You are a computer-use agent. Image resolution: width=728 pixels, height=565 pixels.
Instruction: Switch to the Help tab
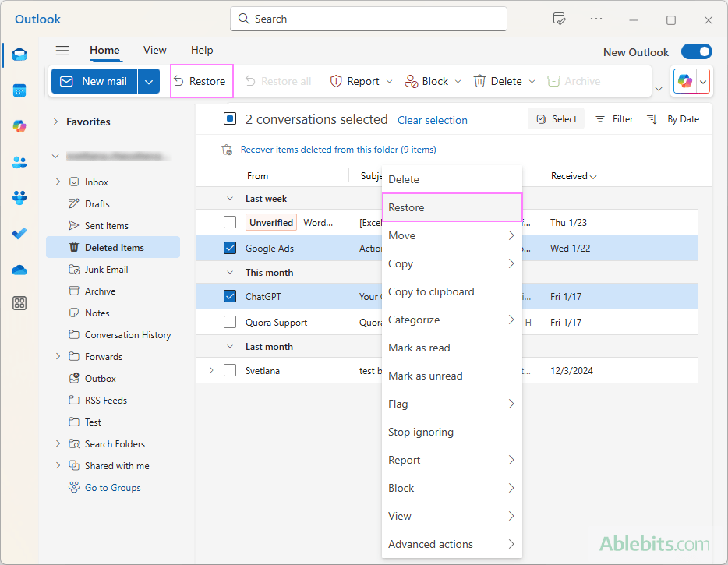coord(202,50)
